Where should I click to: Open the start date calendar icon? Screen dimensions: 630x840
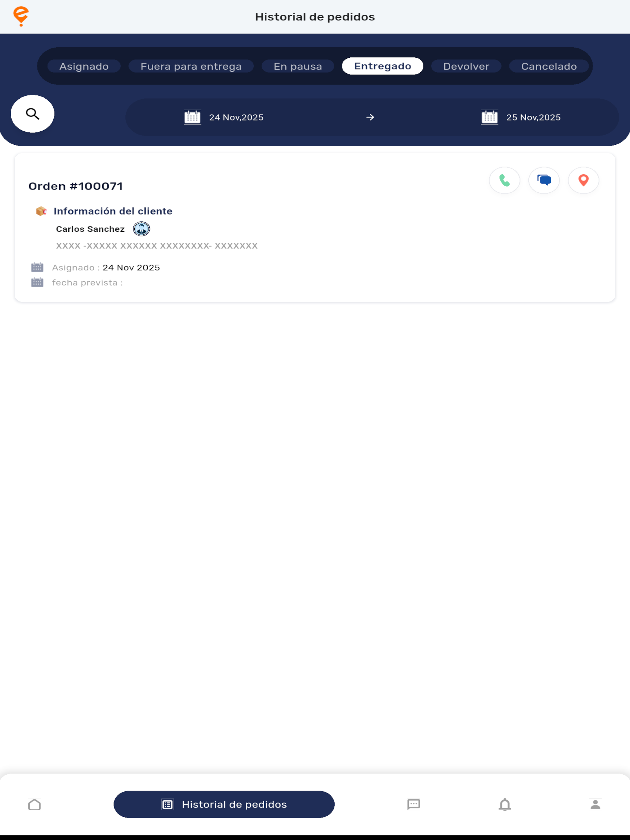coord(193,117)
